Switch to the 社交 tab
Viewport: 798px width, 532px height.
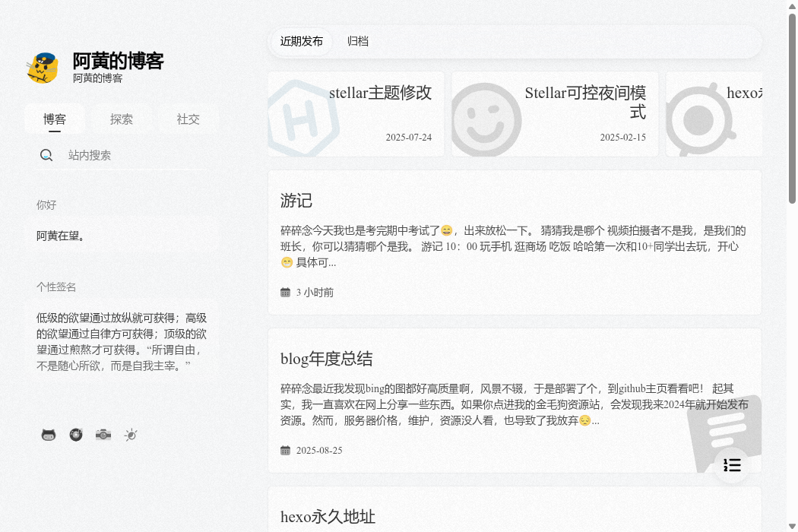point(188,119)
